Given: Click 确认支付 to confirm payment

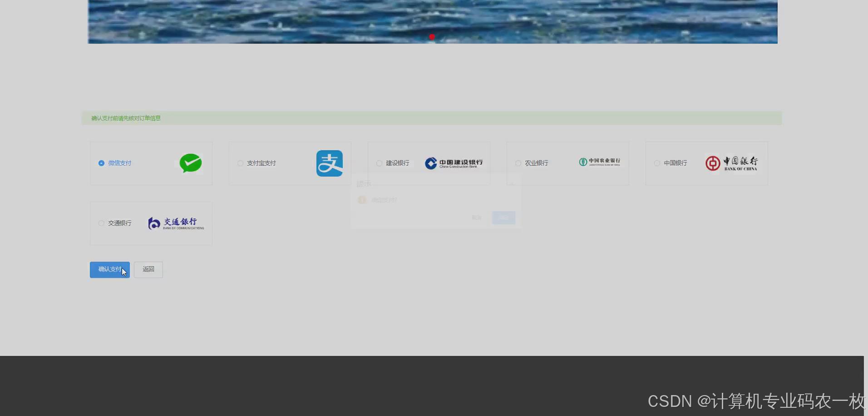Looking at the screenshot, I should click(109, 269).
